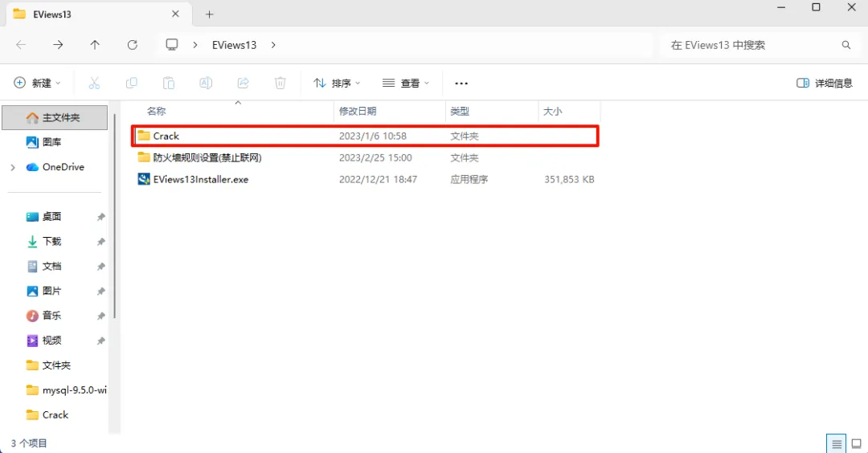Unpin 桌面 using its pin icon
Screen dimensions: 868x453
100,217
